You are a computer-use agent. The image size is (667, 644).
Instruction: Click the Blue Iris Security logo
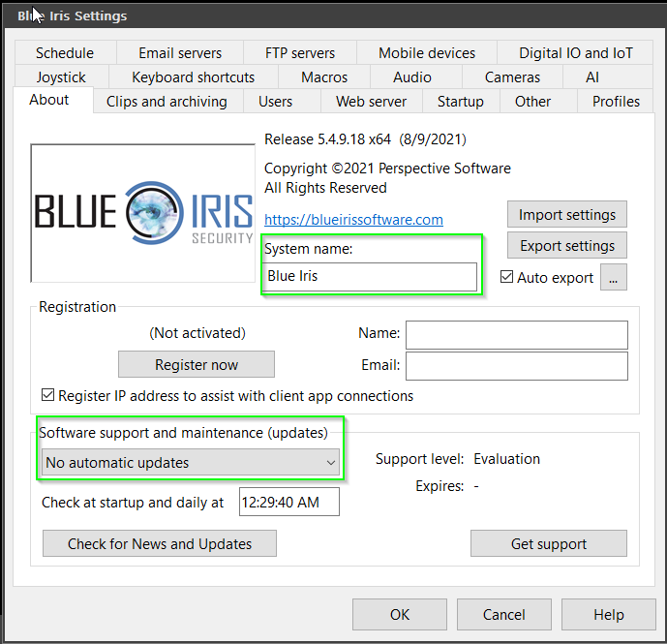143,213
